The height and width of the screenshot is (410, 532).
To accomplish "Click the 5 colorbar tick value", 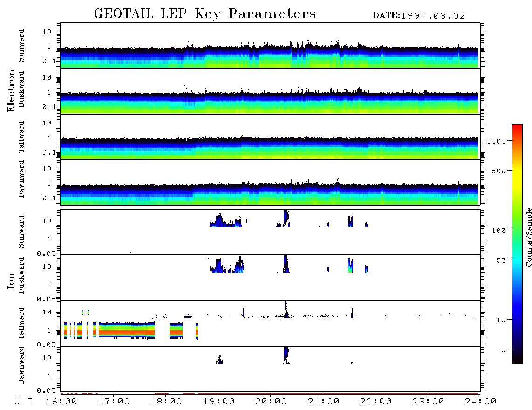I will click(x=503, y=350).
